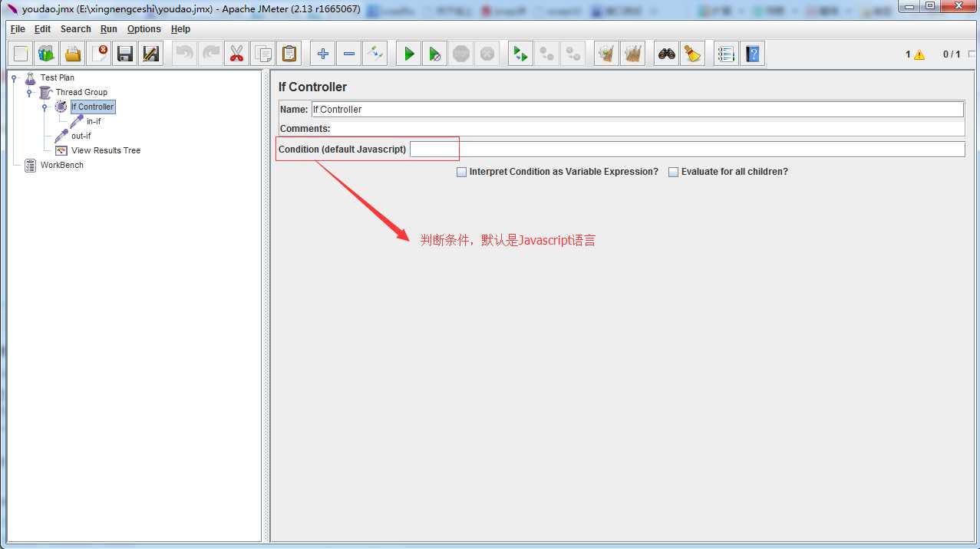Start the test with green play icon
Image resolution: width=980 pixels, height=549 pixels.
(409, 54)
